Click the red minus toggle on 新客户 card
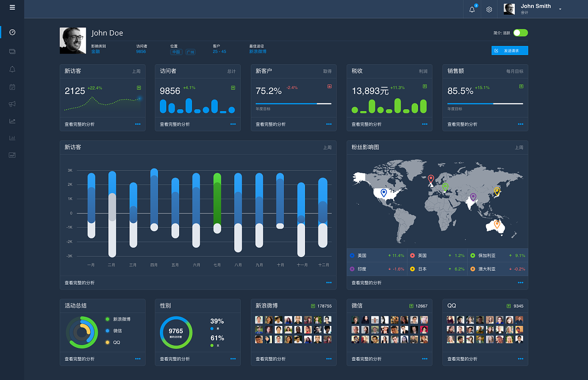Viewport: 588px width, 380px height. [x=329, y=86]
